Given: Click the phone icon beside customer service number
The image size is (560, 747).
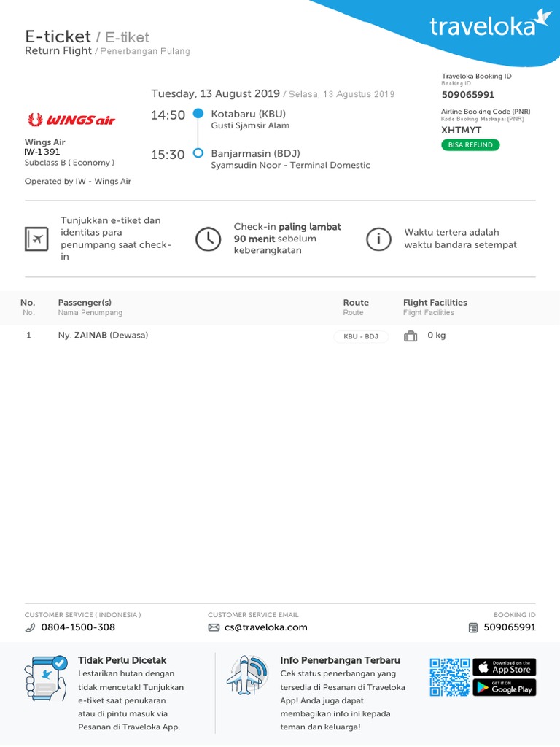Looking at the screenshot, I should click(x=30, y=628).
